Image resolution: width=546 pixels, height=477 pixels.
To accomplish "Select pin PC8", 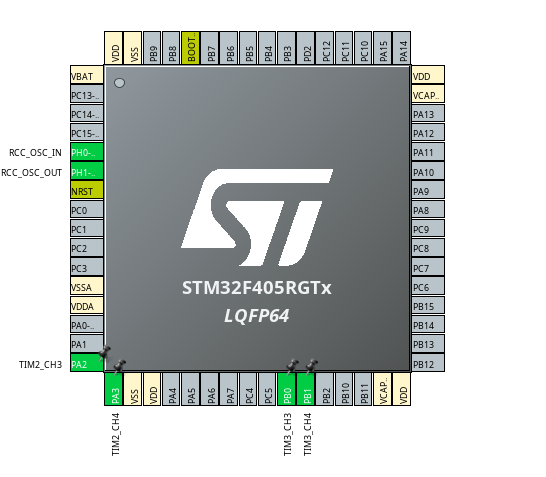I will [428, 248].
